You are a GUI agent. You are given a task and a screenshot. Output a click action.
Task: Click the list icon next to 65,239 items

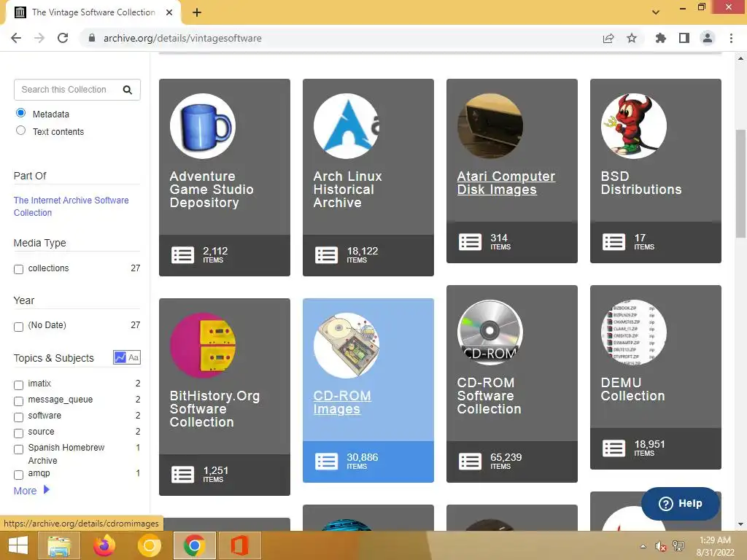point(471,462)
